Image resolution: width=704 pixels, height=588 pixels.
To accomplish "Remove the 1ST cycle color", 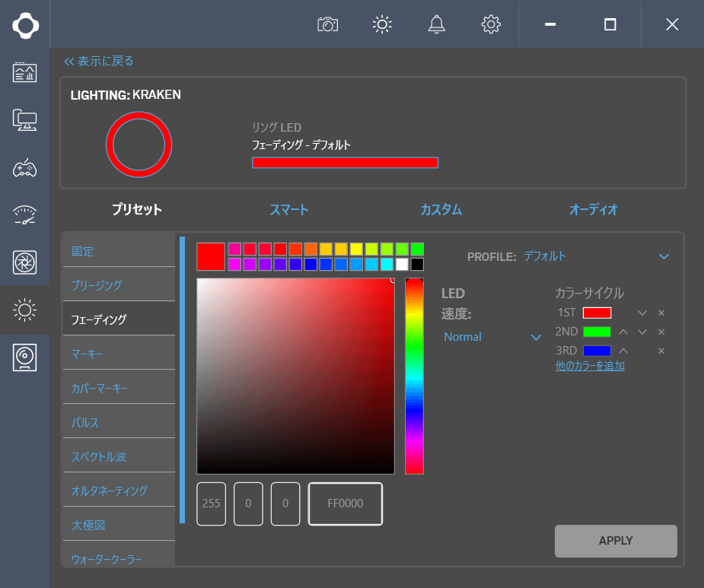I will (x=661, y=313).
